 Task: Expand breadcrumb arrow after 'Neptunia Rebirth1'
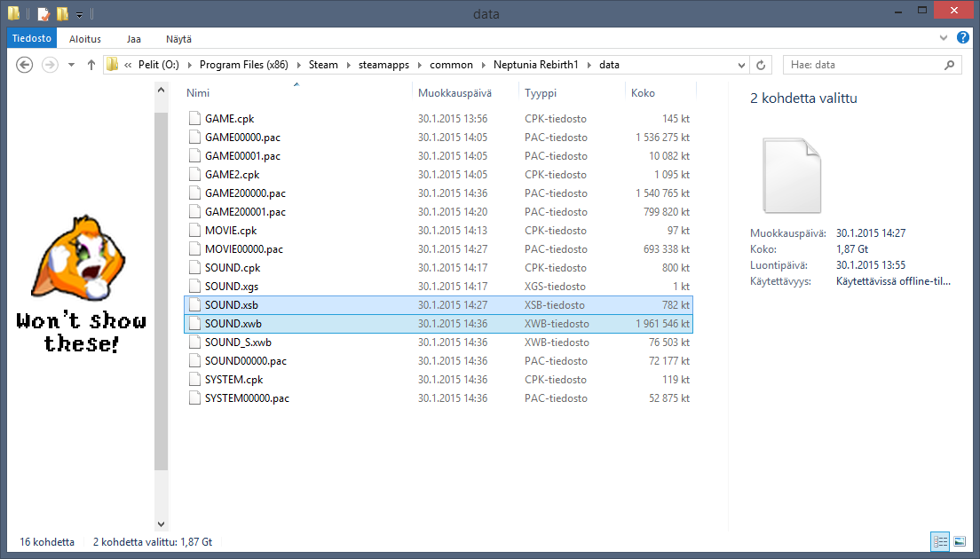589,65
